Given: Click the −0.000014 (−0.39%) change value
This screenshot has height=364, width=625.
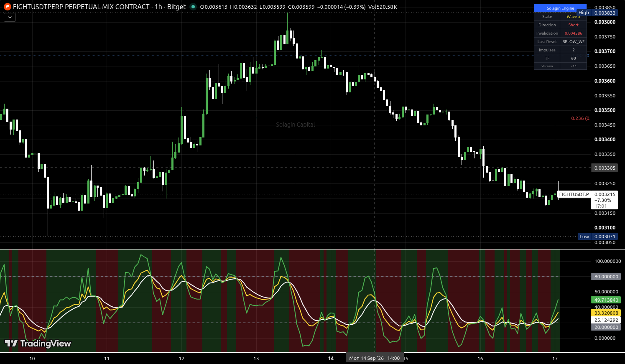Looking at the screenshot, I should 342,7.
